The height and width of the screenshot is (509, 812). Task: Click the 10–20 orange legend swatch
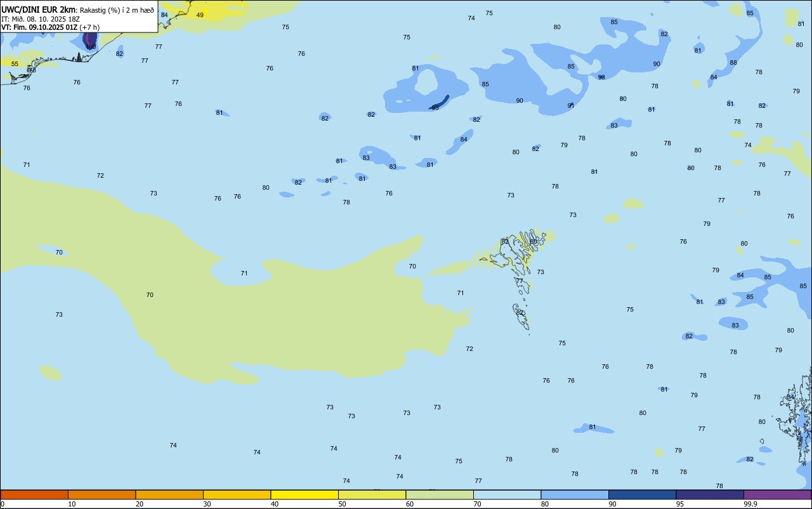point(101,494)
